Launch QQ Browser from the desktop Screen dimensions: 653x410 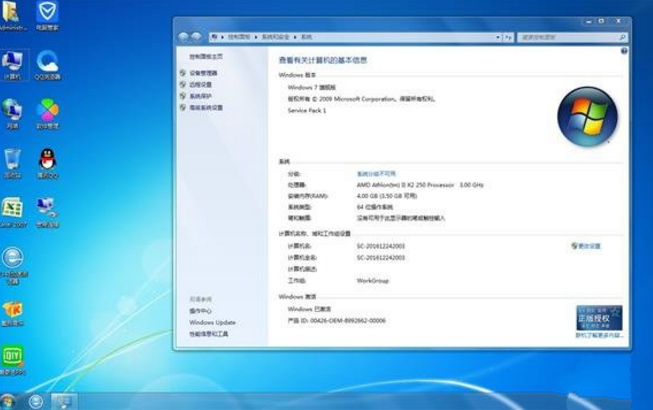coord(47,65)
